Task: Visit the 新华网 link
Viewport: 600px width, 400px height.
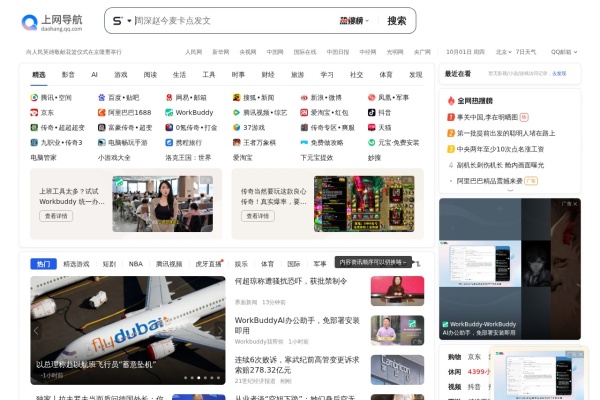Action: pyautogui.click(x=220, y=52)
